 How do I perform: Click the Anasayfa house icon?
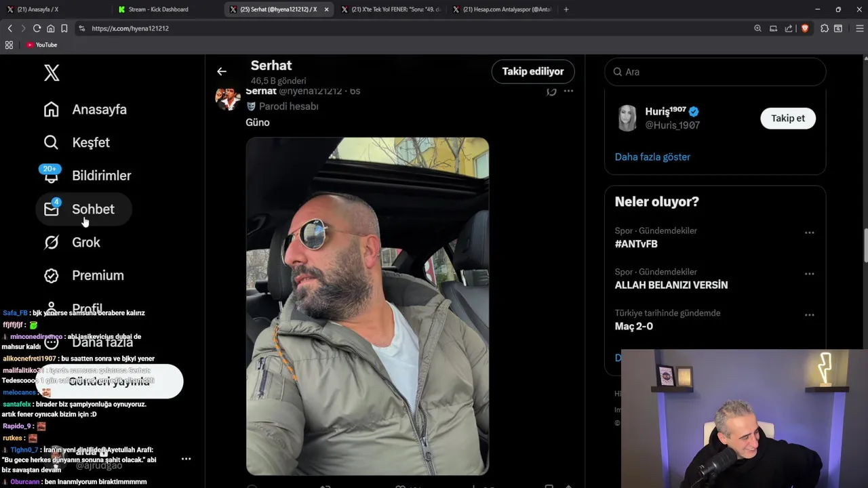click(x=52, y=109)
